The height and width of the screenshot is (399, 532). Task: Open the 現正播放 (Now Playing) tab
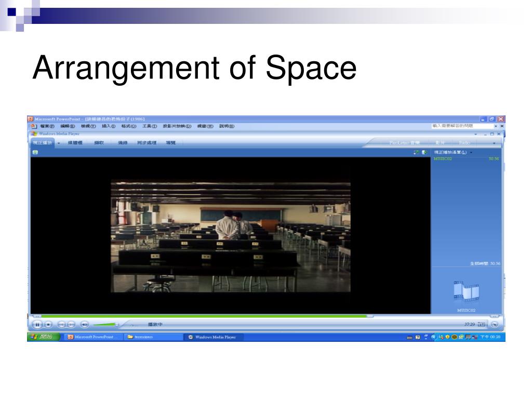pyautogui.click(x=43, y=143)
